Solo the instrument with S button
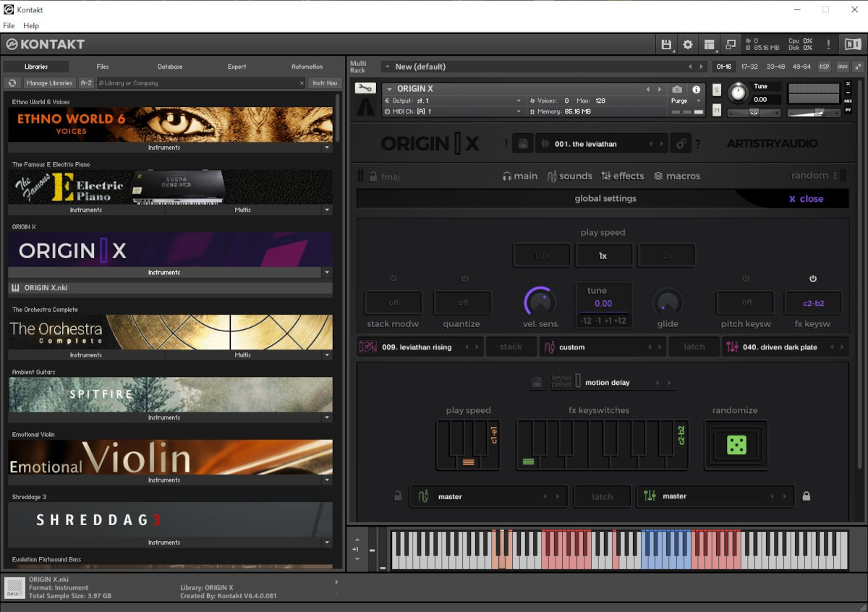 tap(717, 90)
